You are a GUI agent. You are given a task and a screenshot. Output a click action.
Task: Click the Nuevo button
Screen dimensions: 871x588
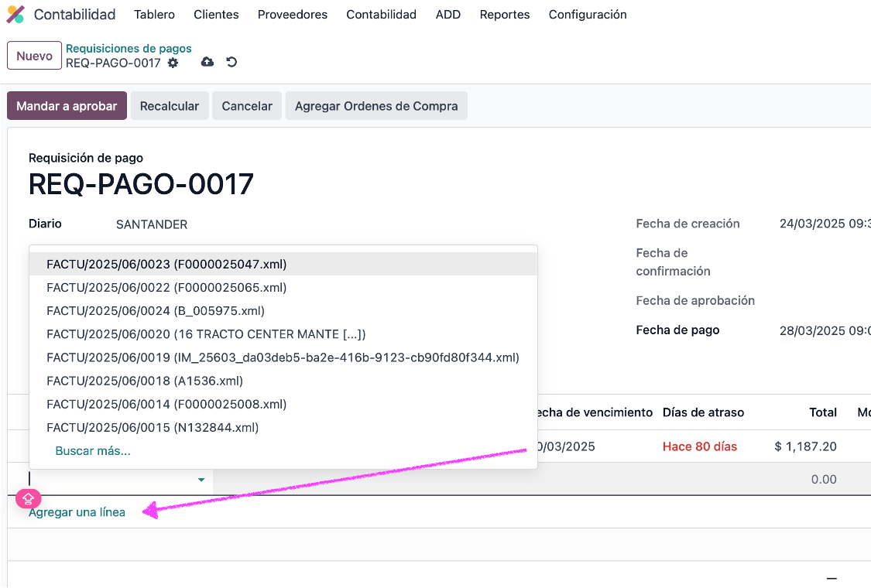[x=34, y=56]
